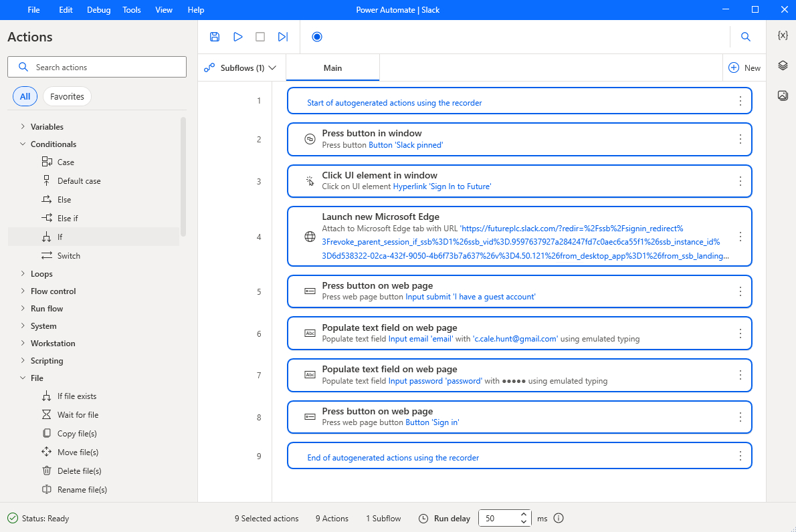Open the Images pane icon
Image resolution: width=796 pixels, height=532 pixels.
coord(783,96)
